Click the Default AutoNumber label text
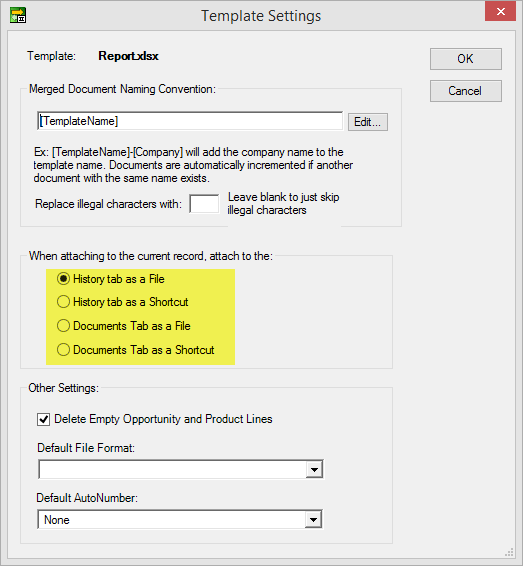This screenshot has width=523, height=566. (x=87, y=498)
